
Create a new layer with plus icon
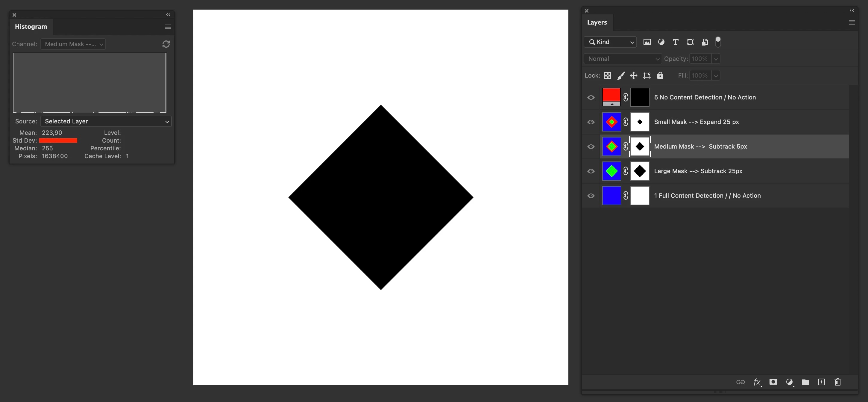[822, 382]
